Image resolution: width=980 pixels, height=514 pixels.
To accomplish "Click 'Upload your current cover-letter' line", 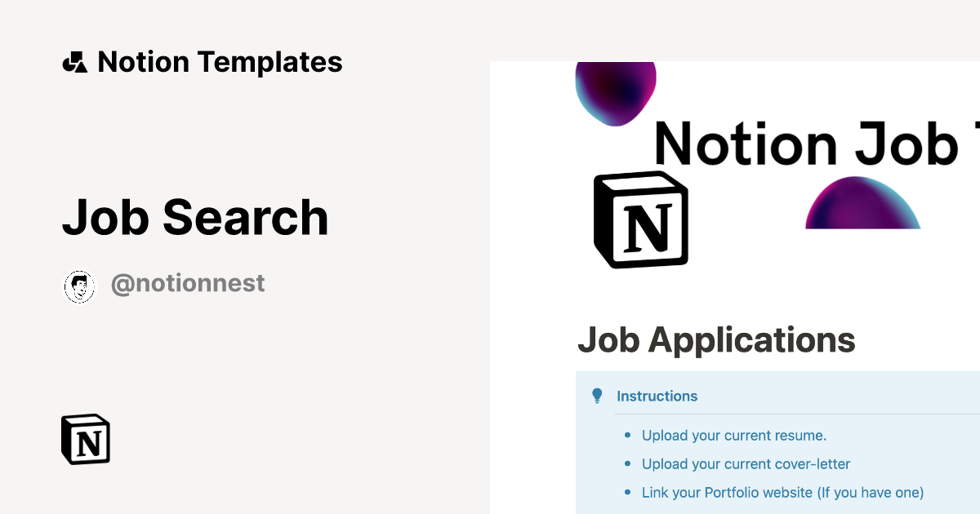I will [746, 464].
